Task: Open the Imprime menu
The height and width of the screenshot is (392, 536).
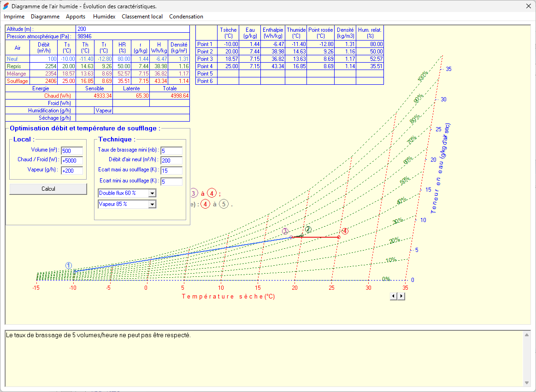Action: [14, 16]
